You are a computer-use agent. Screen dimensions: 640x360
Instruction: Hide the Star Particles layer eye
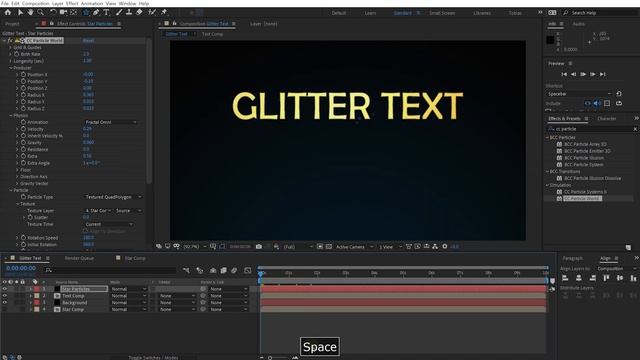click(x=5, y=289)
